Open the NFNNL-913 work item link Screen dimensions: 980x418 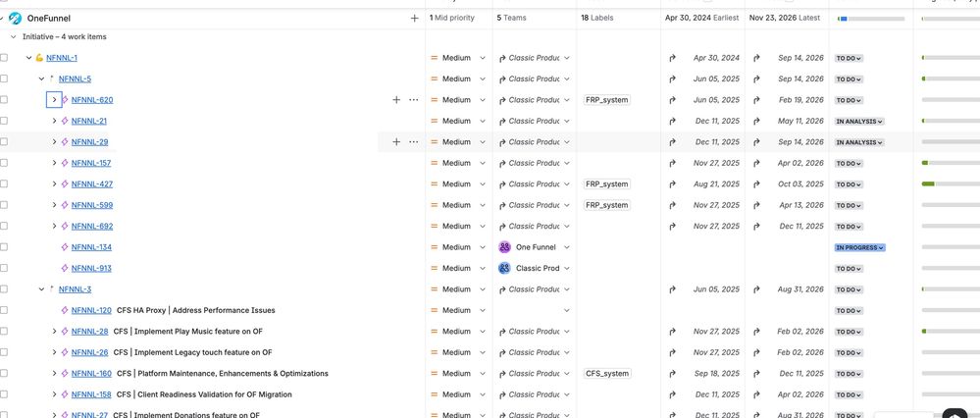point(91,268)
